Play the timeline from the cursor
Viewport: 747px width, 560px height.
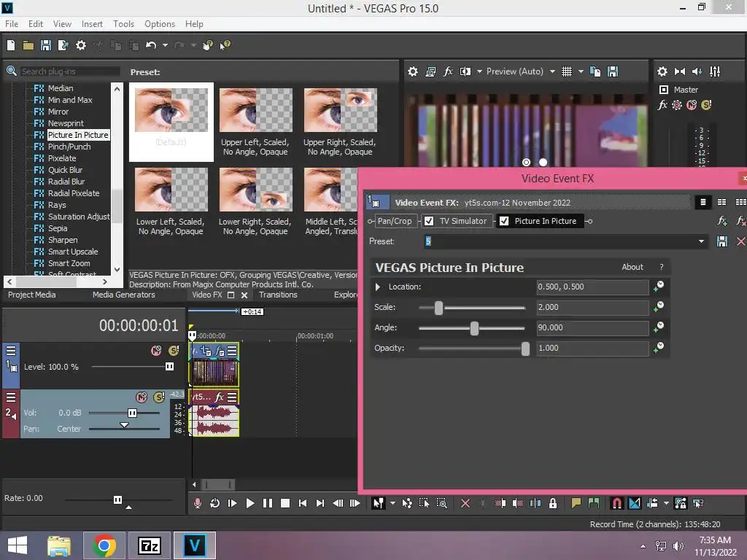(x=249, y=503)
